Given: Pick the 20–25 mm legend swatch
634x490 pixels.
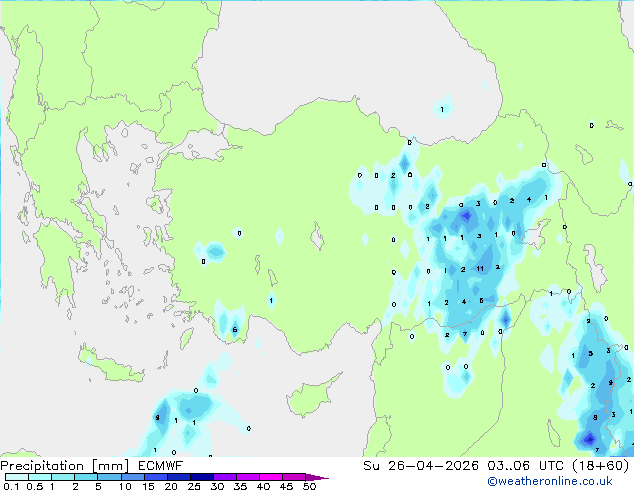Looking at the screenshot, I should tap(179, 477).
